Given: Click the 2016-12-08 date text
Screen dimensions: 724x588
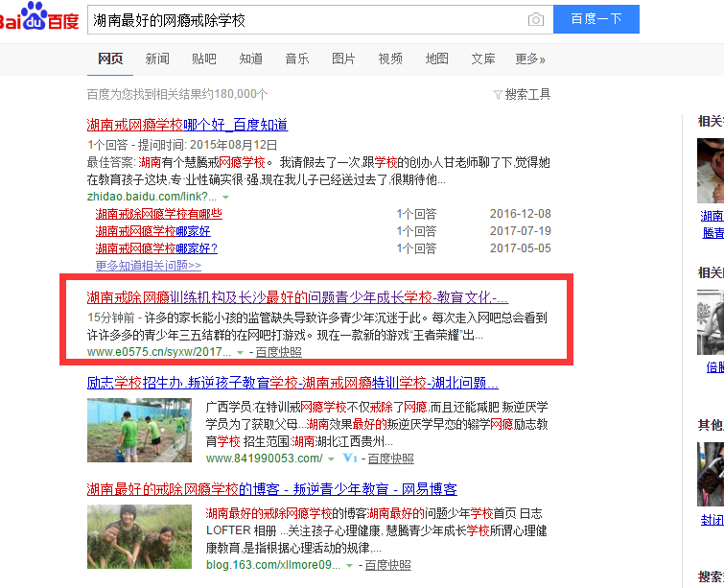Looking at the screenshot, I should point(521,214).
